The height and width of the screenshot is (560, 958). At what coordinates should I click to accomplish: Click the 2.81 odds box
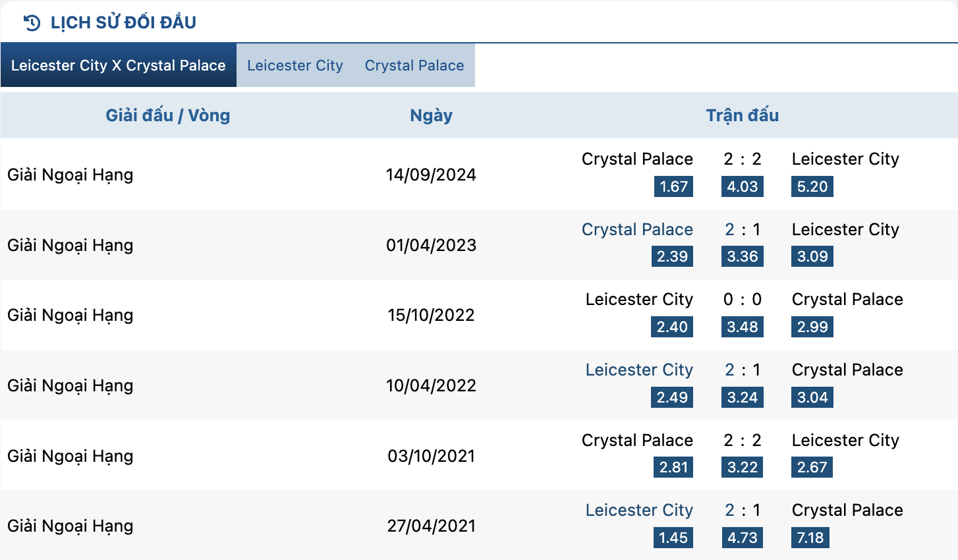pos(673,467)
